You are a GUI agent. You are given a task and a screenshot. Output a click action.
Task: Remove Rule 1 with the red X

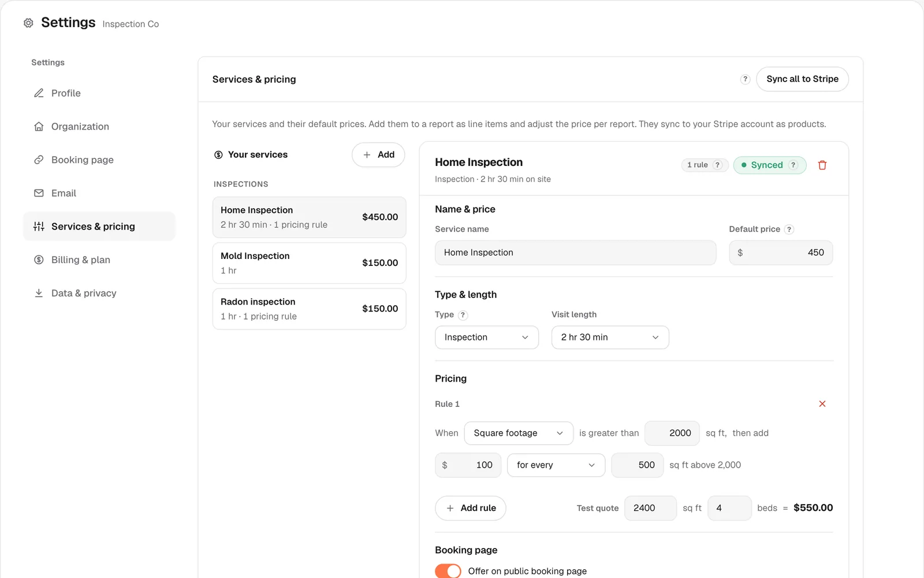coord(822,404)
